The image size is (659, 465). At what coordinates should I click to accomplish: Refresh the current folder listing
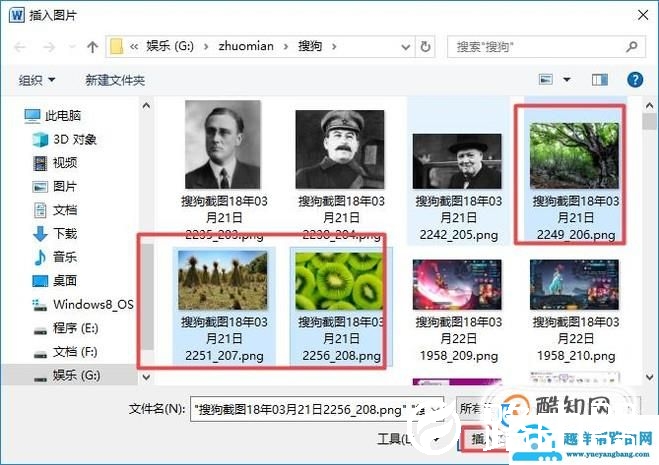click(425, 46)
